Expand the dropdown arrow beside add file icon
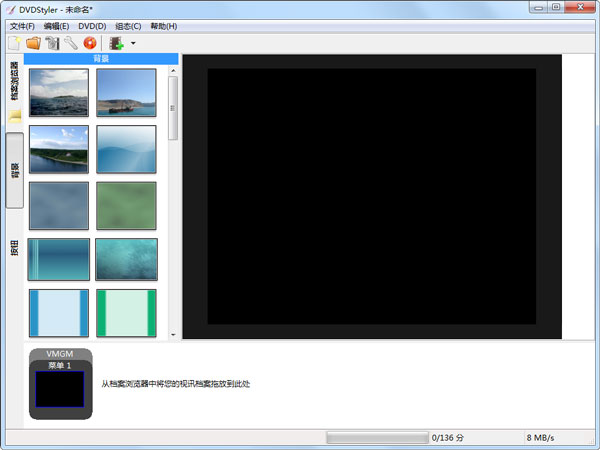 click(133, 44)
